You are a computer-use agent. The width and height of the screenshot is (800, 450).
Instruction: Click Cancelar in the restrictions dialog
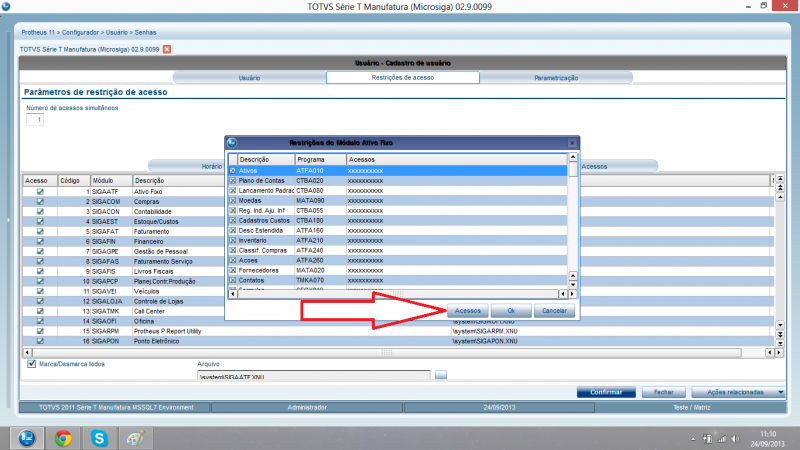[554, 310]
